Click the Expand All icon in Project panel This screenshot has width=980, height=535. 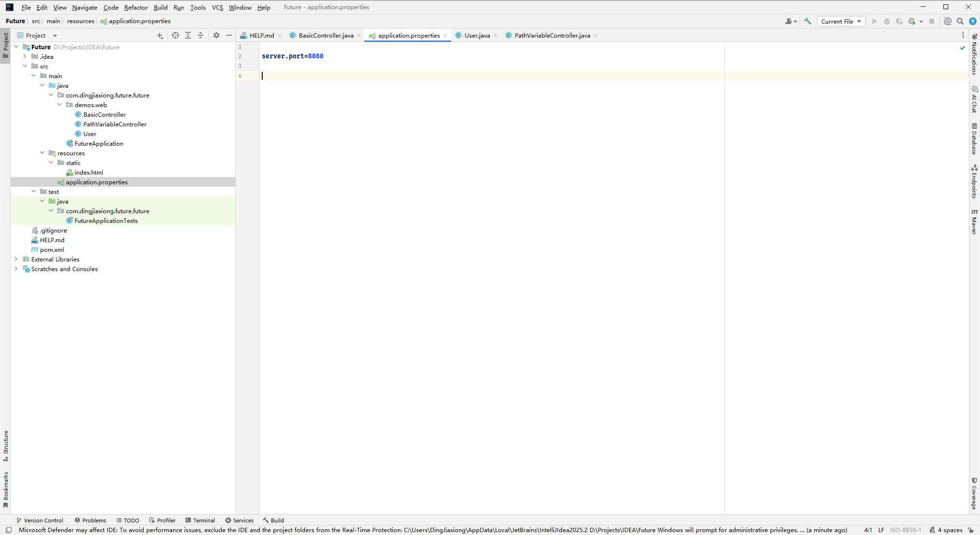click(x=188, y=35)
